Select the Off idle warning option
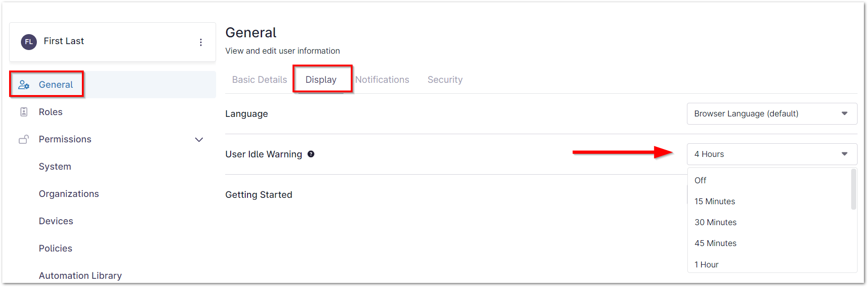The image size is (868, 287). 700,181
